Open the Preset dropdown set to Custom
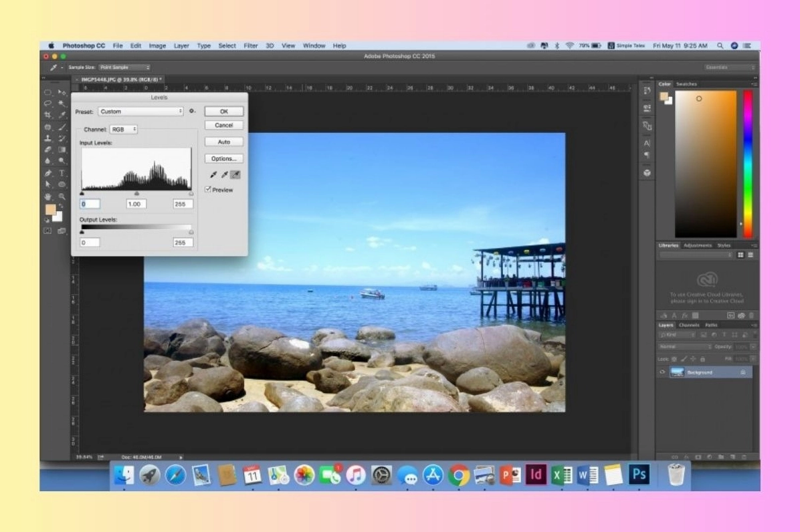The width and height of the screenshot is (800, 532). [140, 112]
